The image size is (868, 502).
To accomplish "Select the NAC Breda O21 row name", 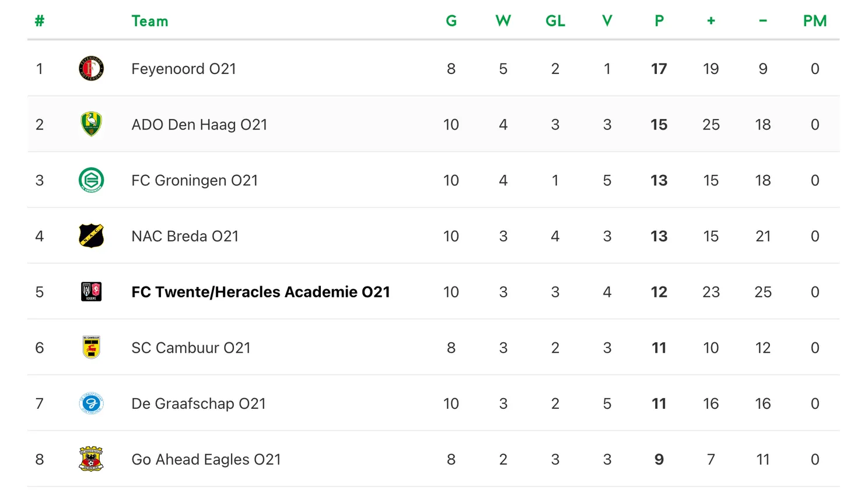I will click(x=185, y=236).
